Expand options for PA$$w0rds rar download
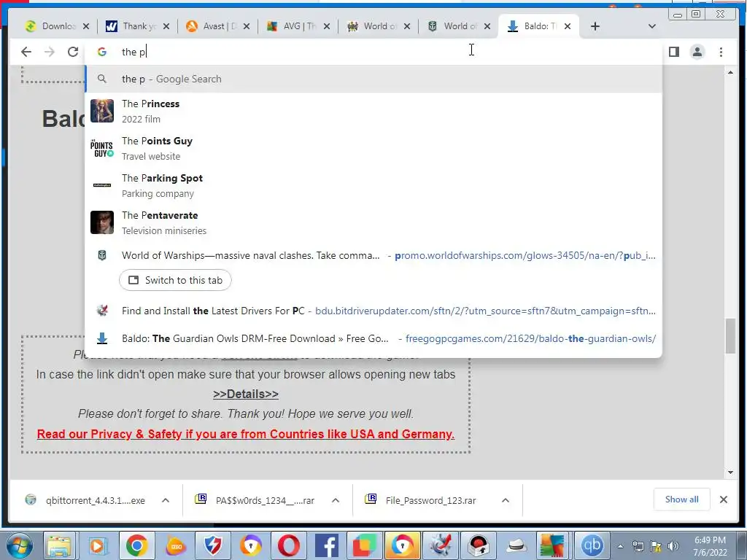This screenshot has width=747, height=560. click(x=336, y=500)
